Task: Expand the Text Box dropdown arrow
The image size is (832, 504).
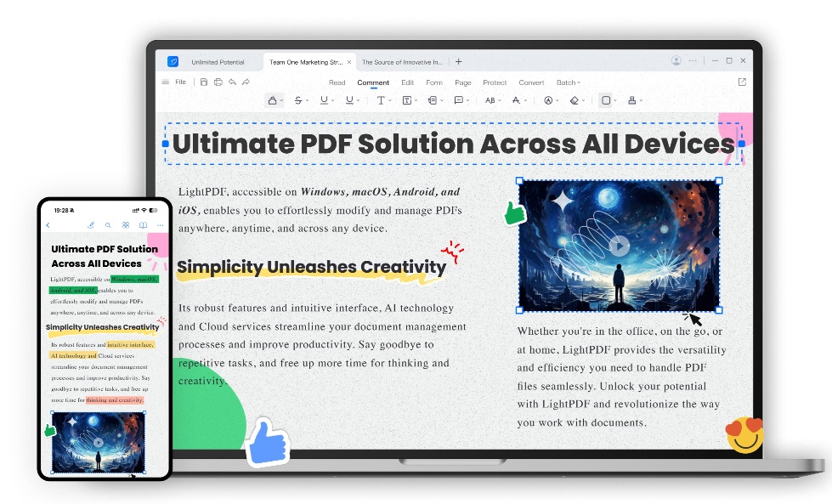Action: coord(416,101)
